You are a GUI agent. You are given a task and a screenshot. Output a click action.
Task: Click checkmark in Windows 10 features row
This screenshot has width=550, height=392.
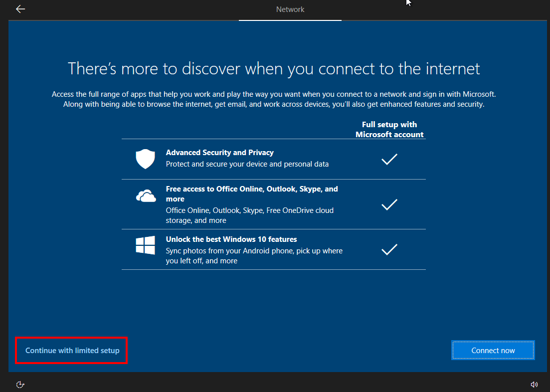click(x=389, y=249)
